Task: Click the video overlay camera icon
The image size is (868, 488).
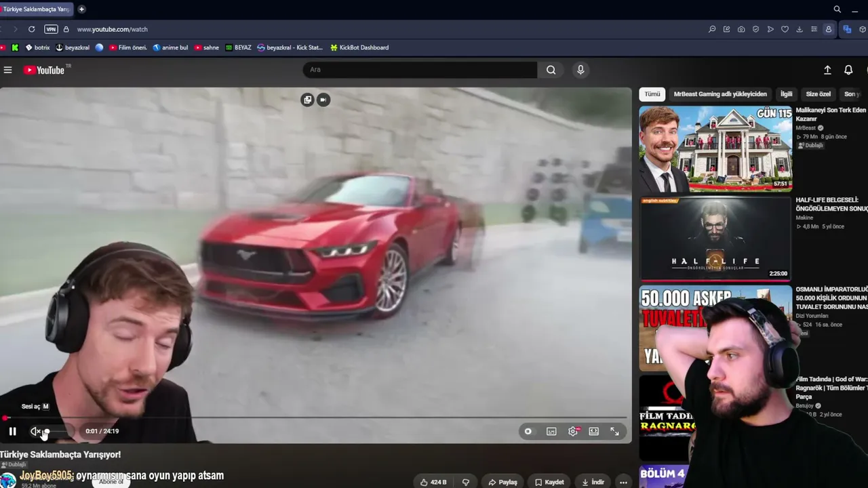Action: (323, 100)
